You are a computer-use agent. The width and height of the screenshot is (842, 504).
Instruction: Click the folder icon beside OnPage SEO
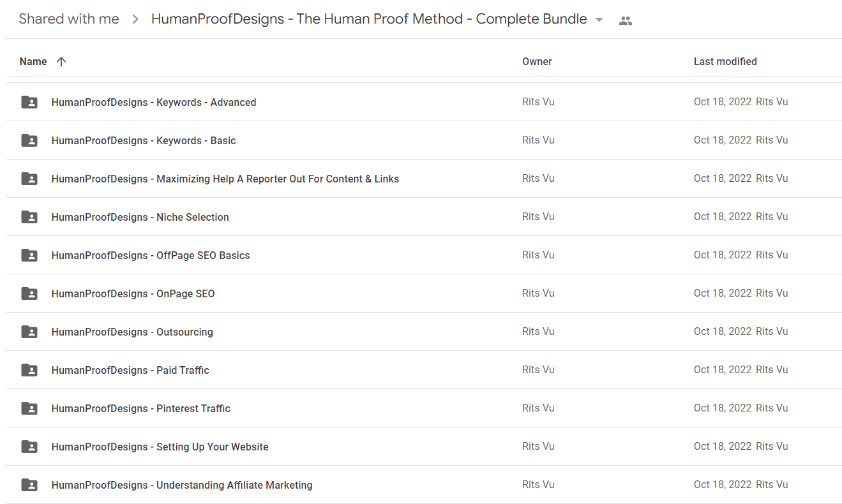(29, 293)
